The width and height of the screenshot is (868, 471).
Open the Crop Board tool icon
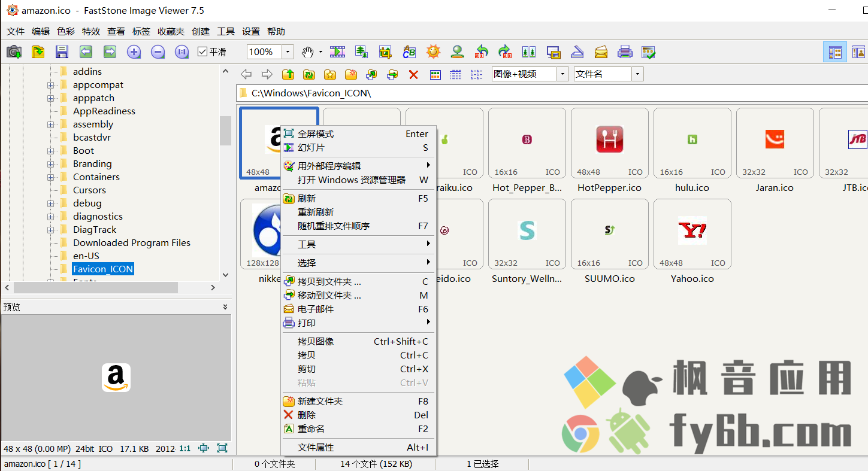(x=385, y=52)
